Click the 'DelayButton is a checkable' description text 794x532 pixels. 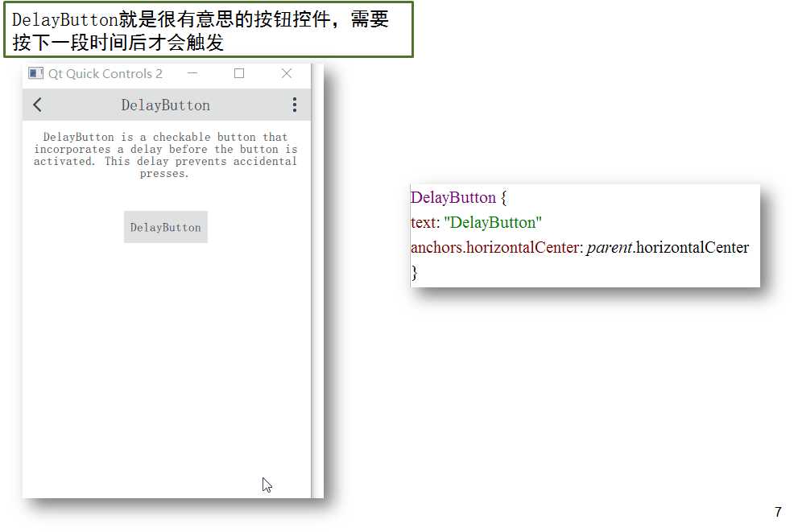(x=165, y=155)
